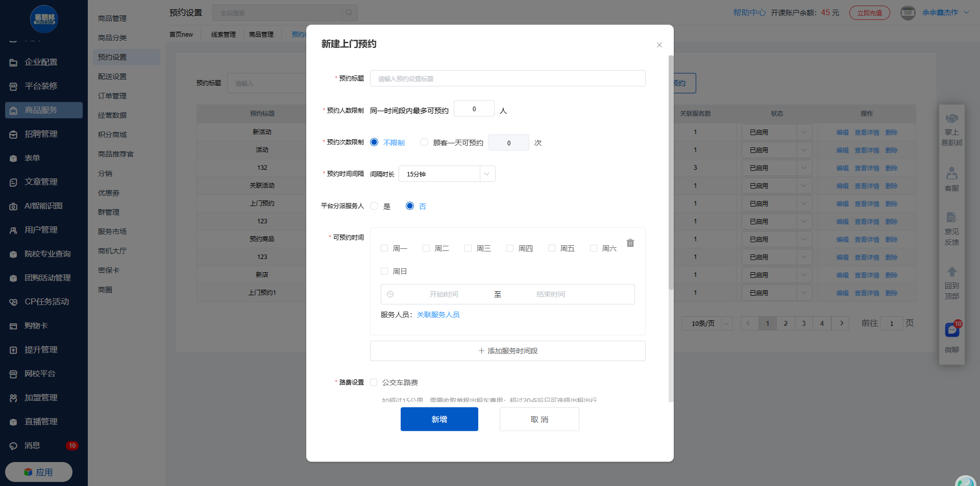This screenshot has height=486, width=980.
Task: Enable the 公交车路费 checkbox
Action: pos(374,382)
